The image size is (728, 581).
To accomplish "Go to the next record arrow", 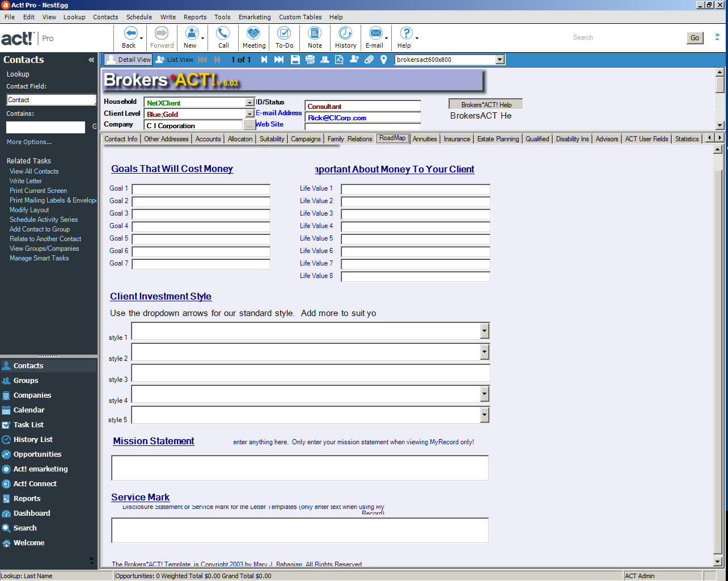I will point(264,60).
